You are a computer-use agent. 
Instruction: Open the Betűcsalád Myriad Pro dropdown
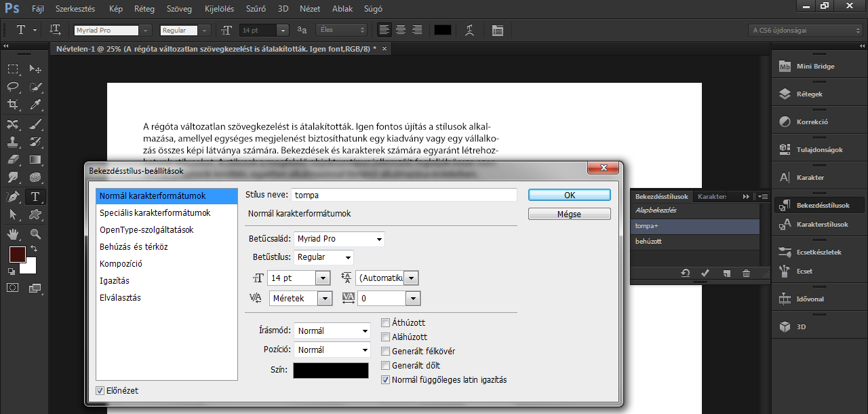pyautogui.click(x=339, y=239)
